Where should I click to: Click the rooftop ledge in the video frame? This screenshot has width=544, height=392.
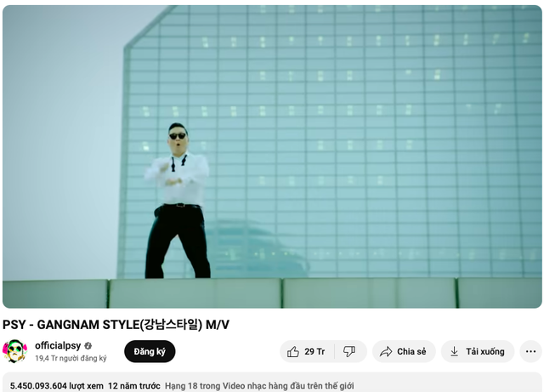[272, 293]
